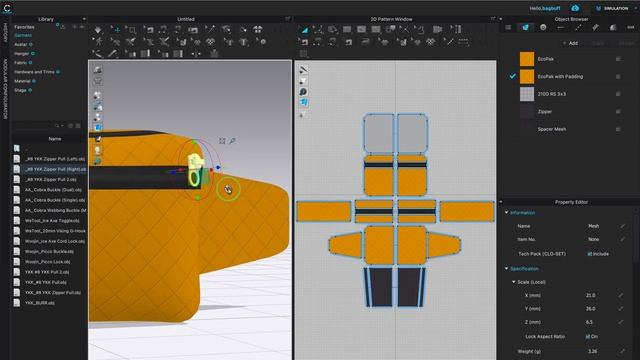
Task: Open the Favorites library entry
Action: click(24, 27)
